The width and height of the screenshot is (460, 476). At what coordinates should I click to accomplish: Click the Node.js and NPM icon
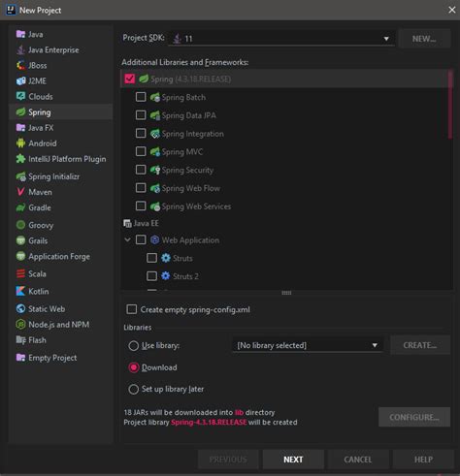20,324
